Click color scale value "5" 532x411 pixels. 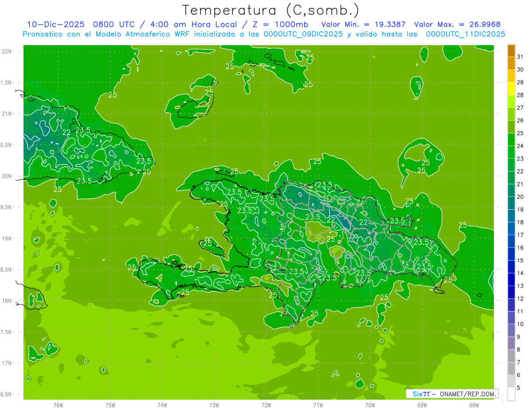(519, 388)
